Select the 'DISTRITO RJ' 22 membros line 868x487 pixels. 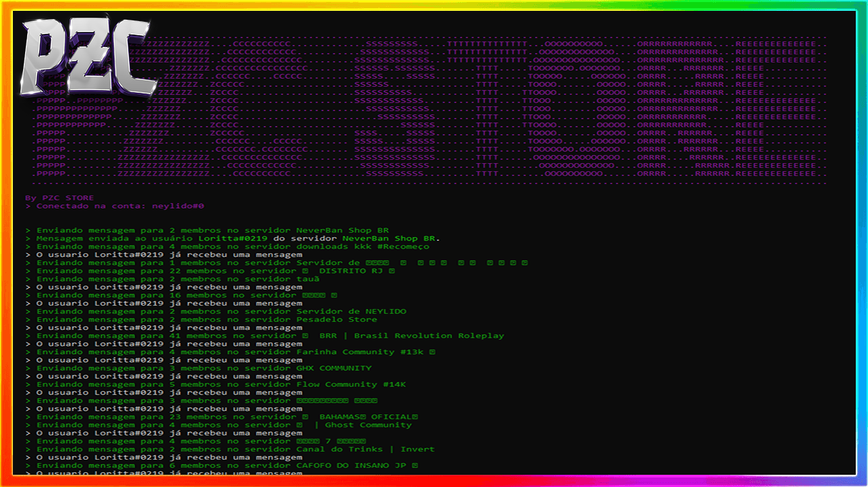click(210, 270)
